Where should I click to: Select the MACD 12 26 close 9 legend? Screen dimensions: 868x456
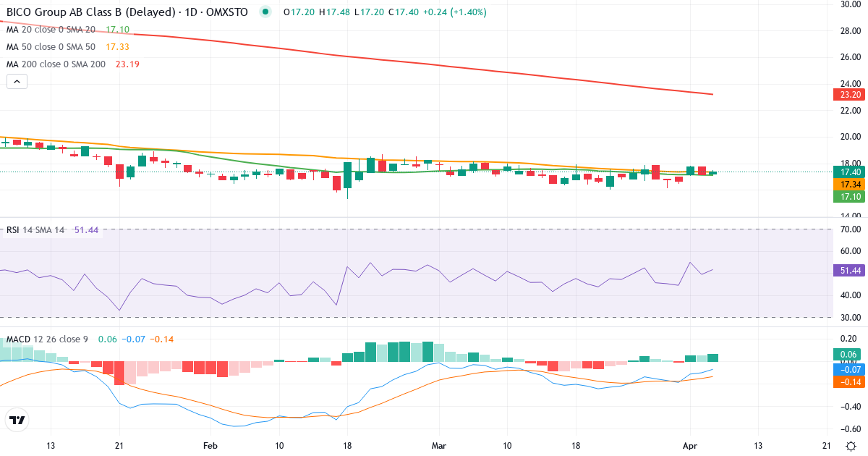point(47,338)
